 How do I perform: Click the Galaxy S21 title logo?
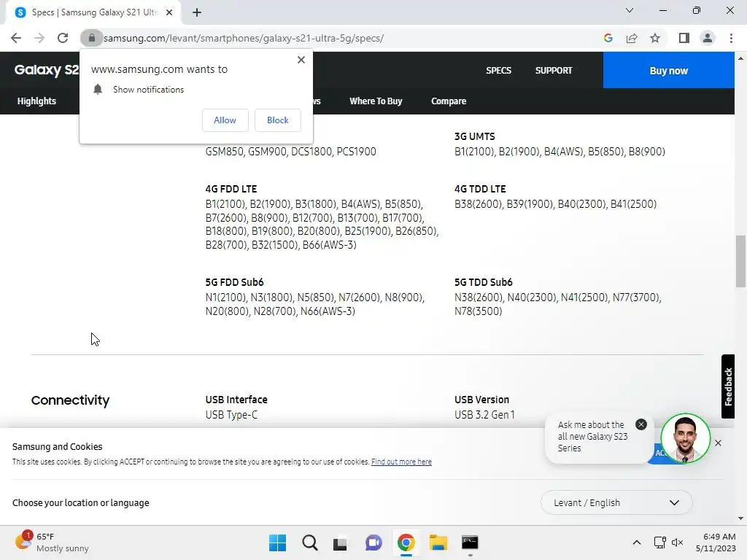point(46,70)
